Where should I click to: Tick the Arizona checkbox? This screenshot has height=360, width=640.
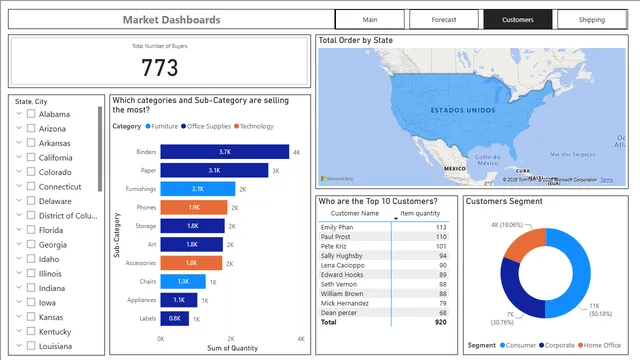[31, 128]
